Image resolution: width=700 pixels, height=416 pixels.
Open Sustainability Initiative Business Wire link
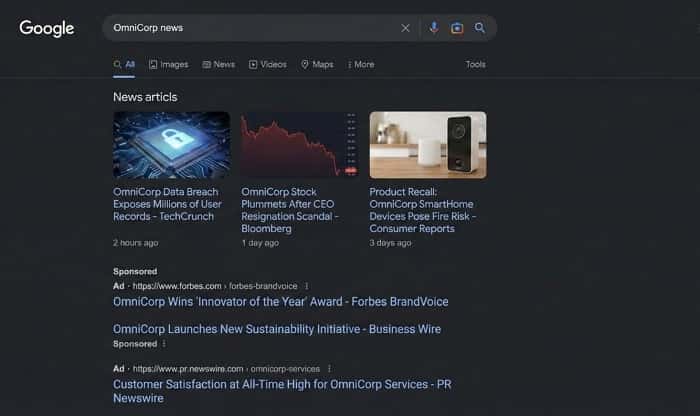[x=277, y=329]
